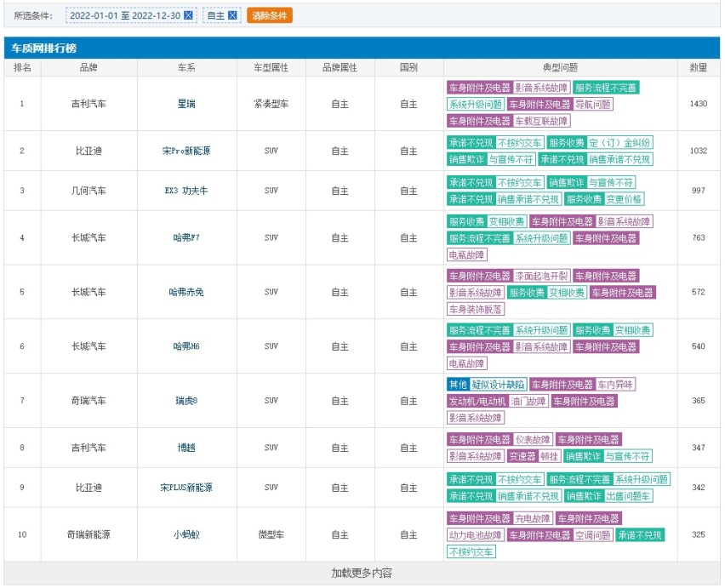The height and width of the screenshot is (588, 725).
Task: Open the 小蚂蚁 series link
Action: click(186, 535)
